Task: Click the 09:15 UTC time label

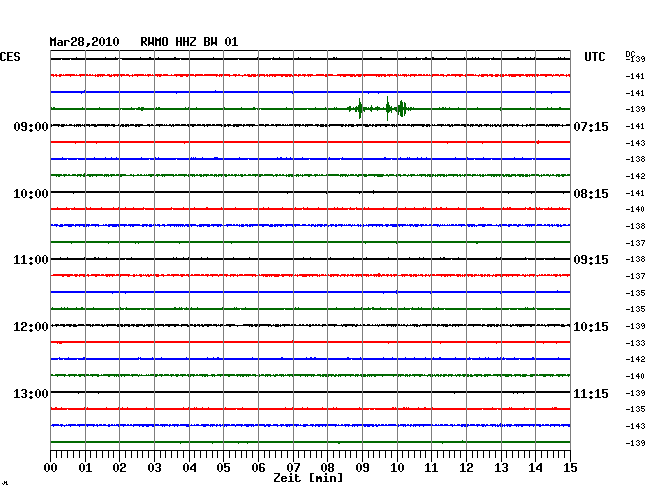Action: coord(591,260)
